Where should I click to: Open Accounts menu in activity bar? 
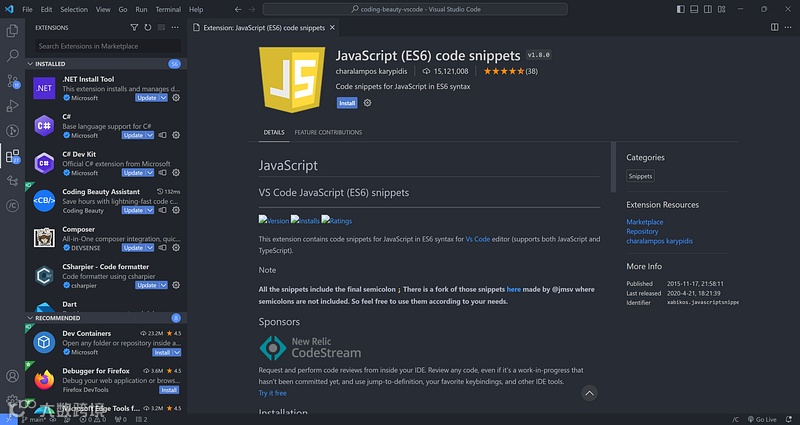coord(12,376)
